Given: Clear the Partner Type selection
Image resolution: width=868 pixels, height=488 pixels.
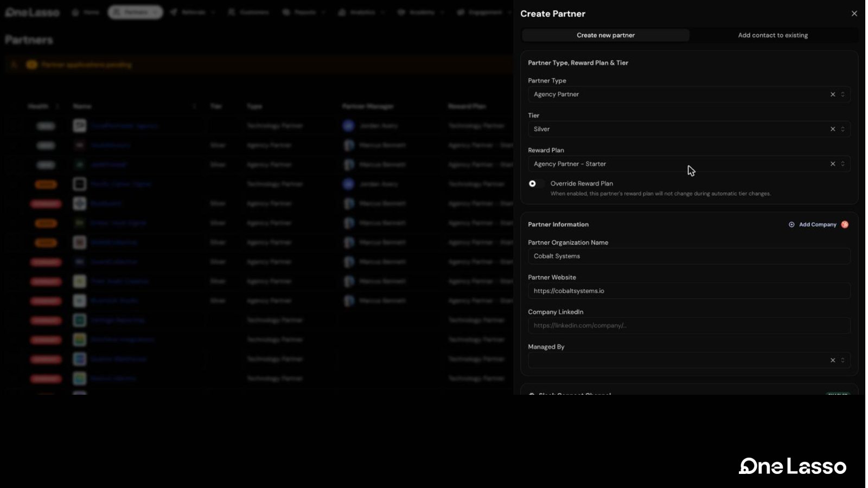Looking at the screenshot, I should pos(833,94).
